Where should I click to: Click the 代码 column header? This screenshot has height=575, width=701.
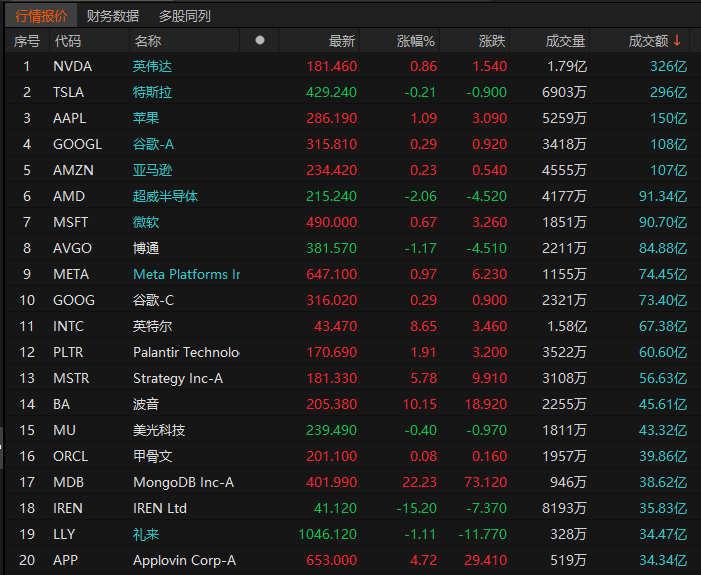click(68, 41)
